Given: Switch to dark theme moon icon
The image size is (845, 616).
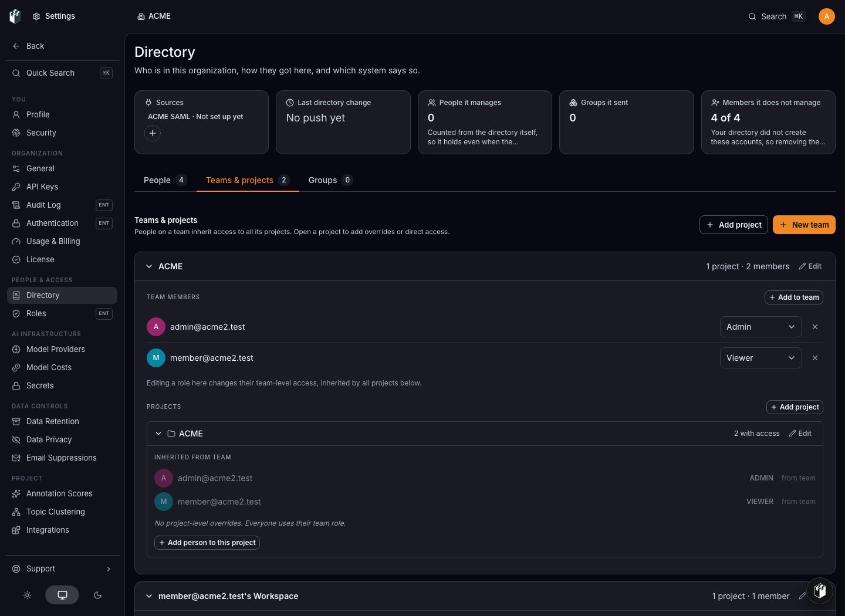Looking at the screenshot, I should (97, 595).
